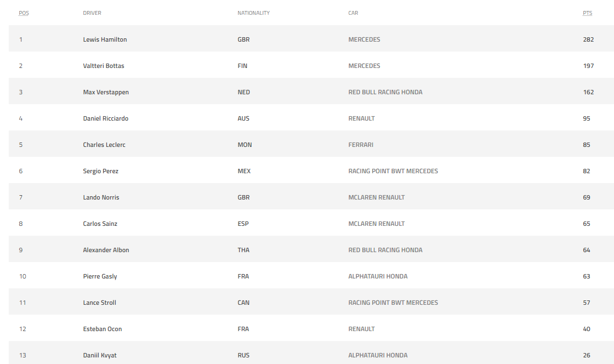
Task: Click MCLAREN RENAULT link in Norris row
Action: (x=376, y=197)
